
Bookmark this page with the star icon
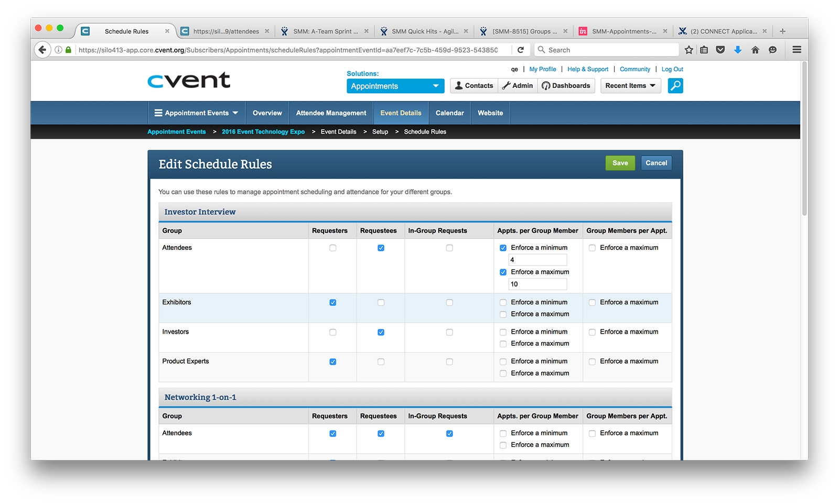(689, 50)
